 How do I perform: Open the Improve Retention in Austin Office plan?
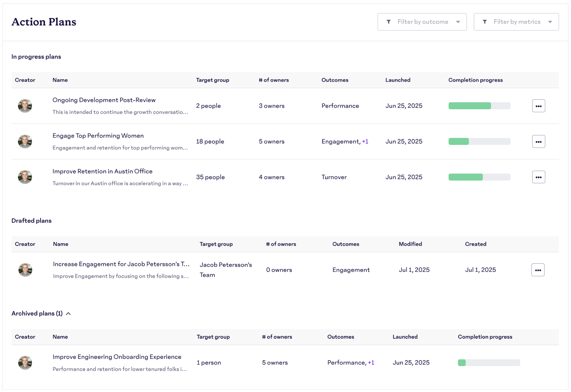(102, 172)
